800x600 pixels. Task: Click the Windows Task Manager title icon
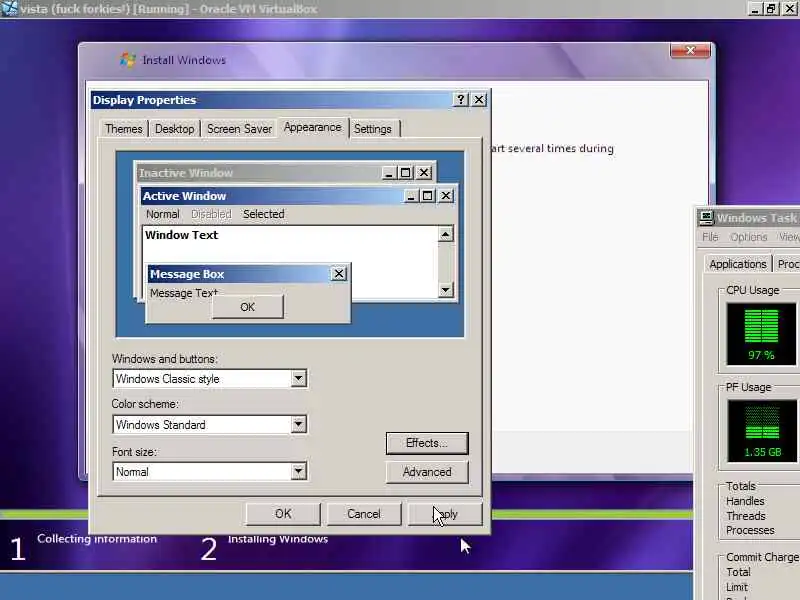[706, 218]
